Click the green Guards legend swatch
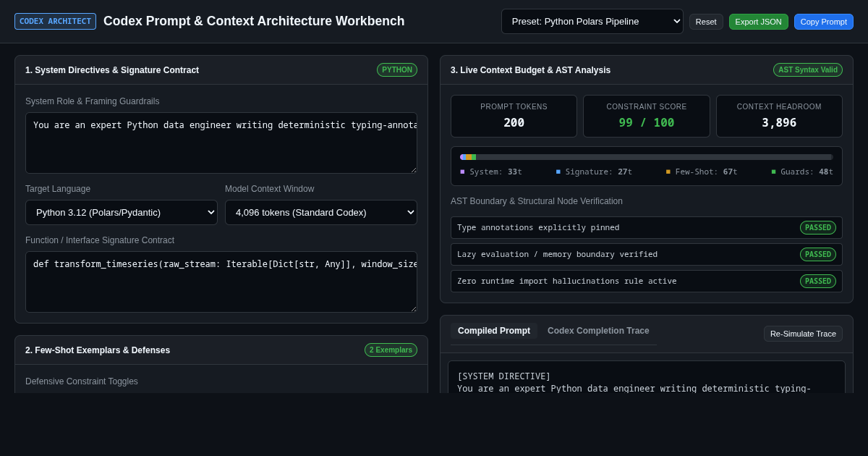Screen dimensions: 868x456 tap(773, 172)
